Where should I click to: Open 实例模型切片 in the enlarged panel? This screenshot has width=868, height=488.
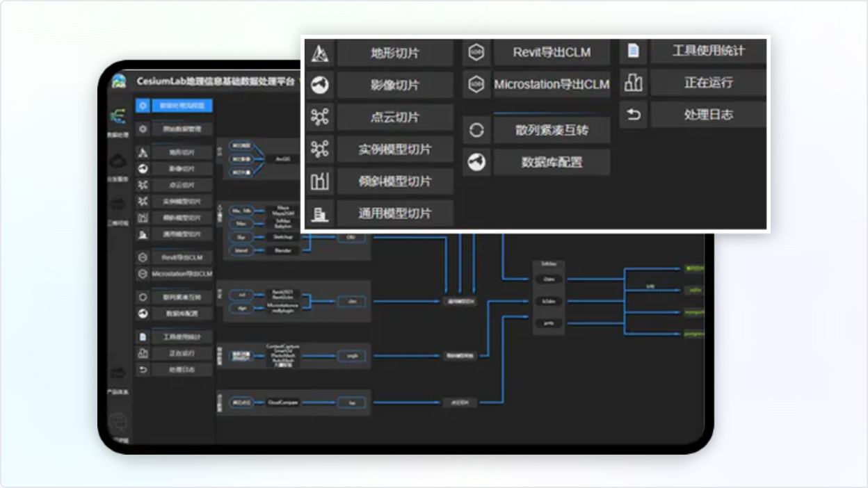[394, 149]
